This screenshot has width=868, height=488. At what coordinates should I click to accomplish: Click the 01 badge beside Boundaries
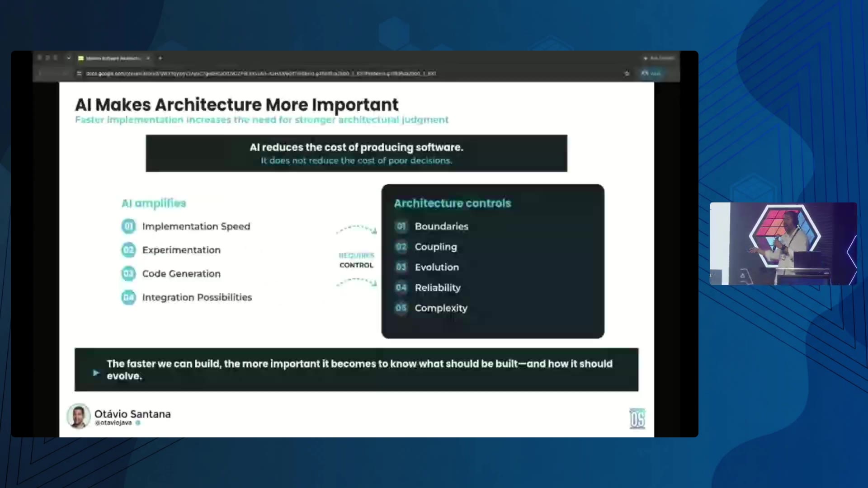[401, 226]
